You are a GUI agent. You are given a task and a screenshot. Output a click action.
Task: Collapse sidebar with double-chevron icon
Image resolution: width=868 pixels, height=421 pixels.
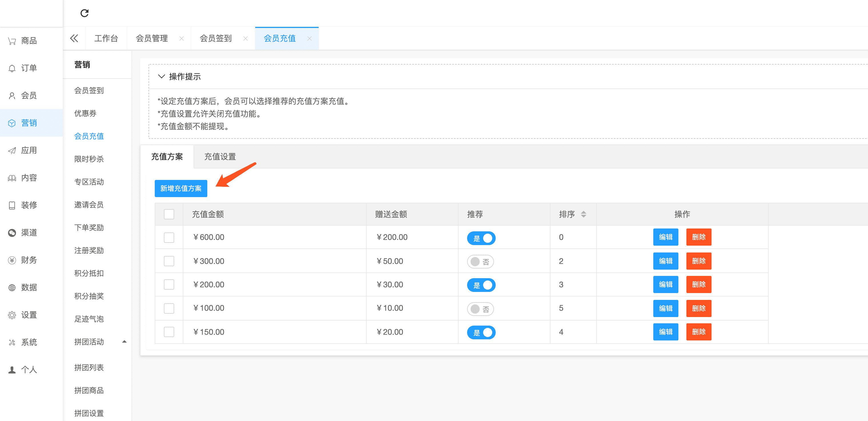pyautogui.click(x=74, y=39)
